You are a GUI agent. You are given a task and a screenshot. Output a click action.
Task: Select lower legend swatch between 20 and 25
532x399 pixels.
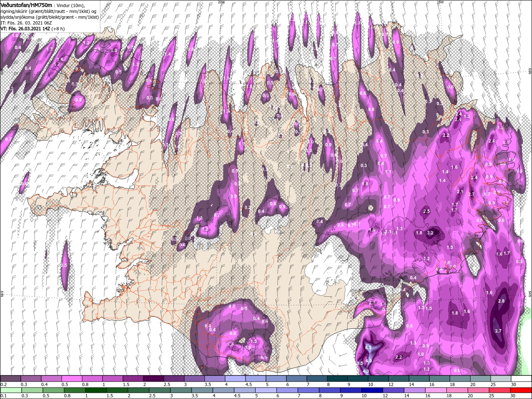pyautogui.click(x=479, y=390)
